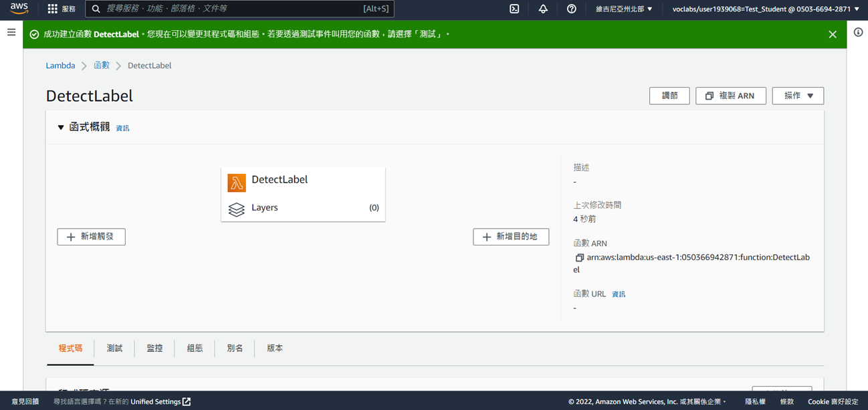Switch to the 組態 tab
This screenshot has width=868, height=410.
pos(195,348)
